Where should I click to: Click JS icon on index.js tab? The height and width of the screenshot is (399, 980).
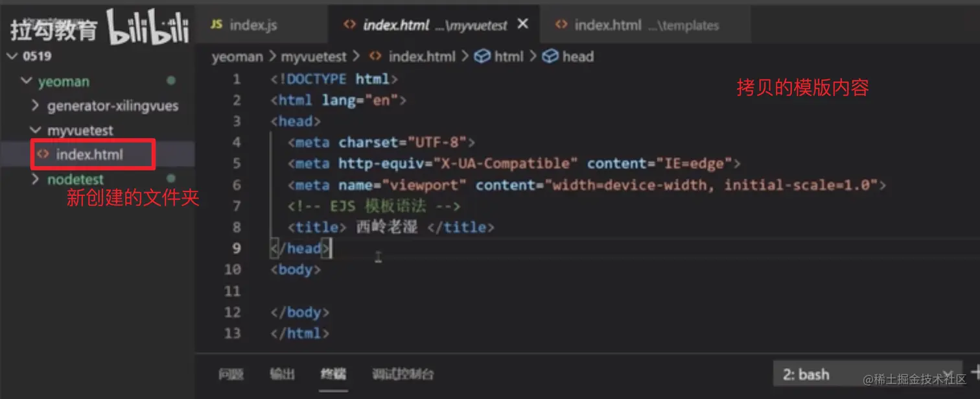pos(217,25)
